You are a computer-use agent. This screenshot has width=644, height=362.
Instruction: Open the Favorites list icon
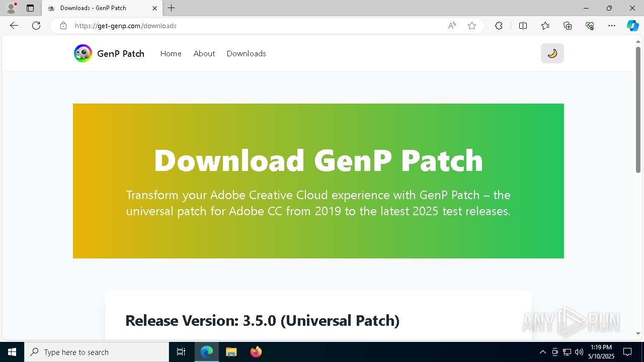click(x=545, y=26)
